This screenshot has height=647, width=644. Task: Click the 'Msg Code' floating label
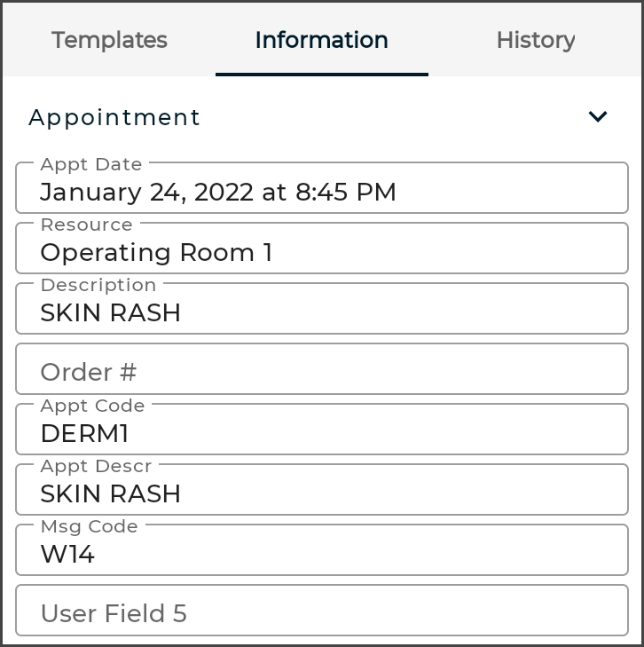coord(89,526)
